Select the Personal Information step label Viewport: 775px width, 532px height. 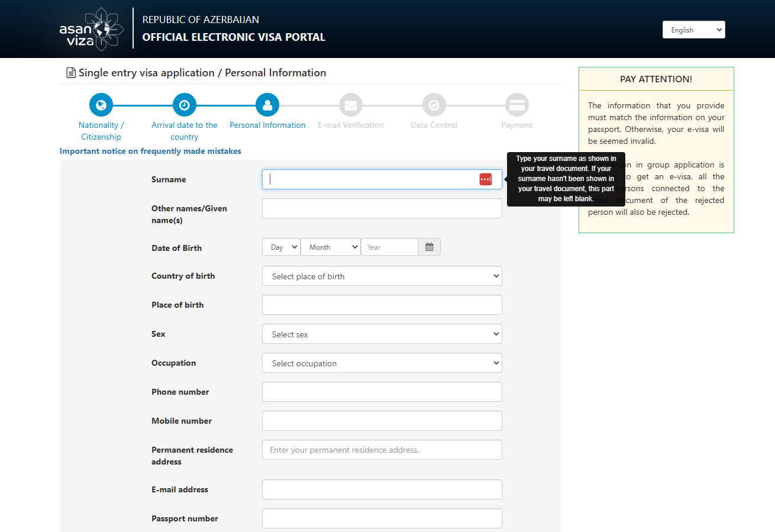pos(267,125)
